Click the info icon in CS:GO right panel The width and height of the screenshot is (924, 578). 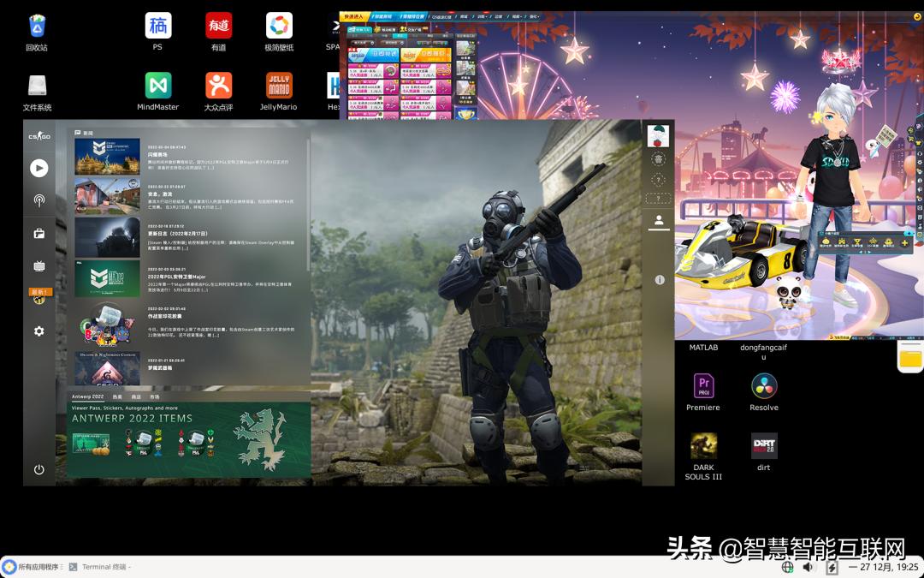pyautogui.click(x=660, y=280)
